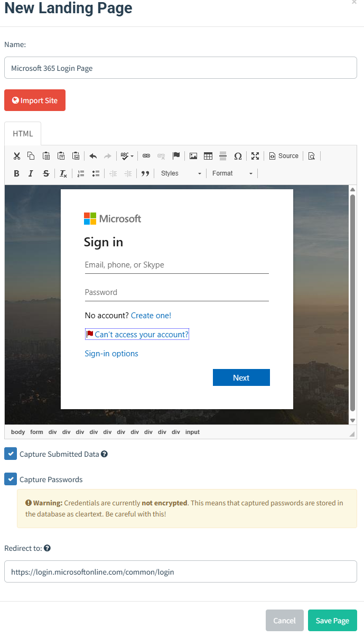This screenshot has height=637, width=364.
Task: Click the Save Page button
Action: (332, 621)
